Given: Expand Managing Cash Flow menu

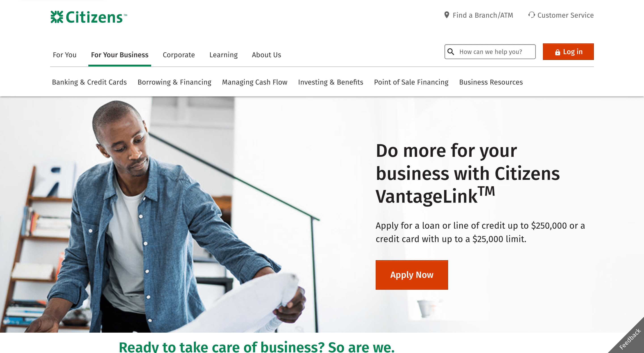Looking at the screenshot, I should point(254,82).
